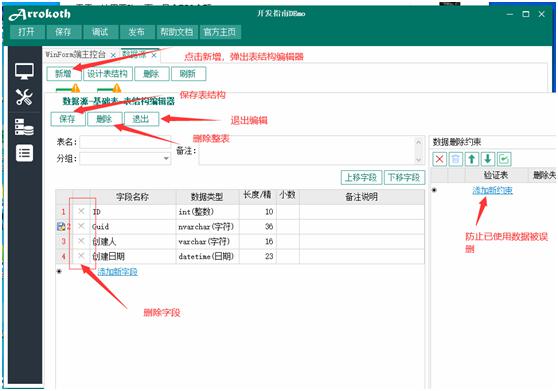Close the WinForm端主控台 tab
Screen dimensions: 558x391
113,55
